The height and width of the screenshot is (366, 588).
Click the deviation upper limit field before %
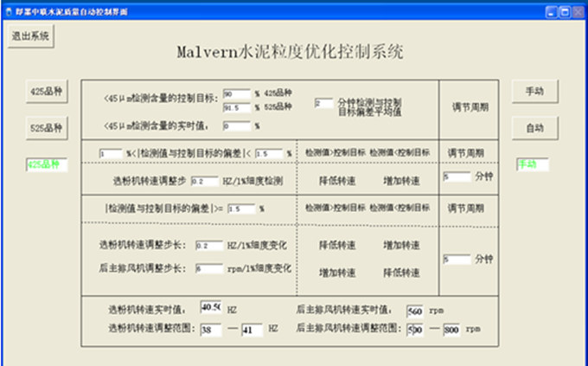coord(268,153)
